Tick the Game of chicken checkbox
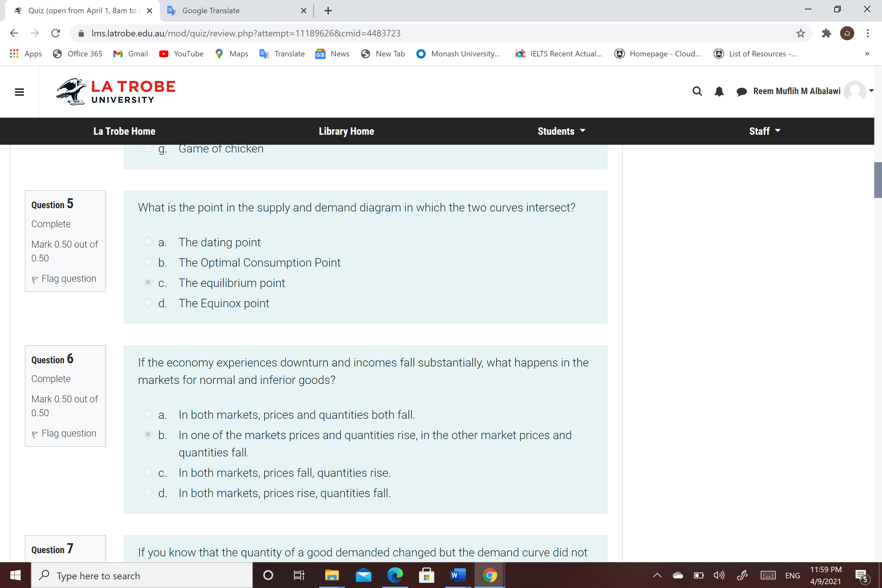882x588 pixels. point(148,148)
